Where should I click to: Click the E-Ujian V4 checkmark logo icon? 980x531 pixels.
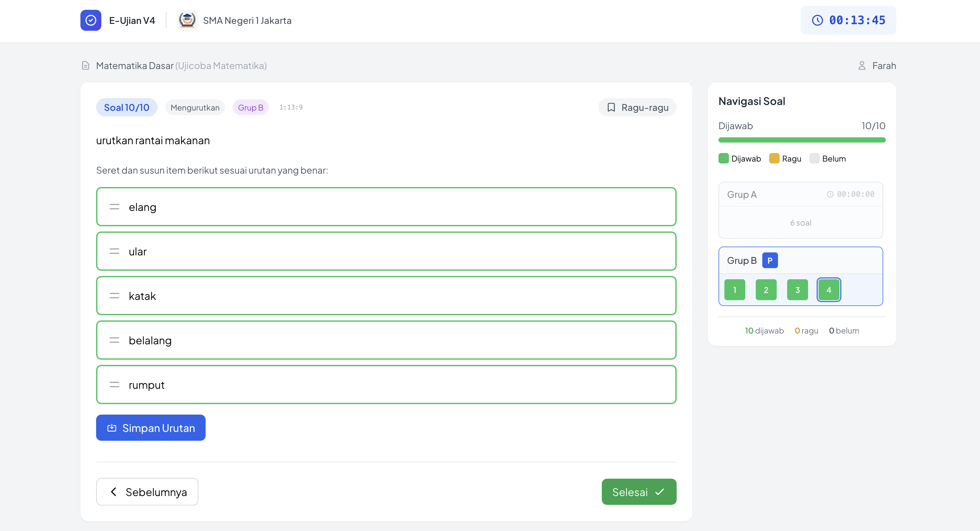pos(91,20)
